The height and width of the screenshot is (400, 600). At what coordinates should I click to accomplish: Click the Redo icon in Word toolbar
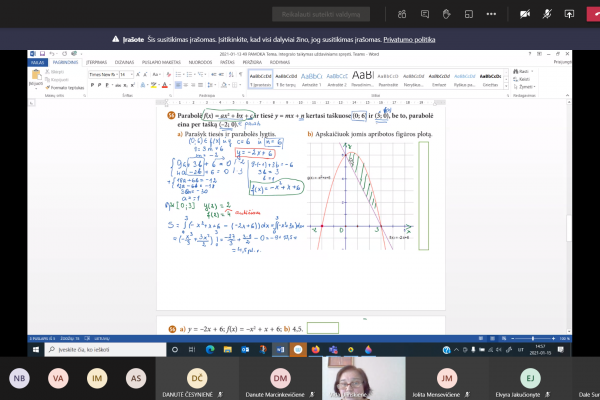(64, 54)
